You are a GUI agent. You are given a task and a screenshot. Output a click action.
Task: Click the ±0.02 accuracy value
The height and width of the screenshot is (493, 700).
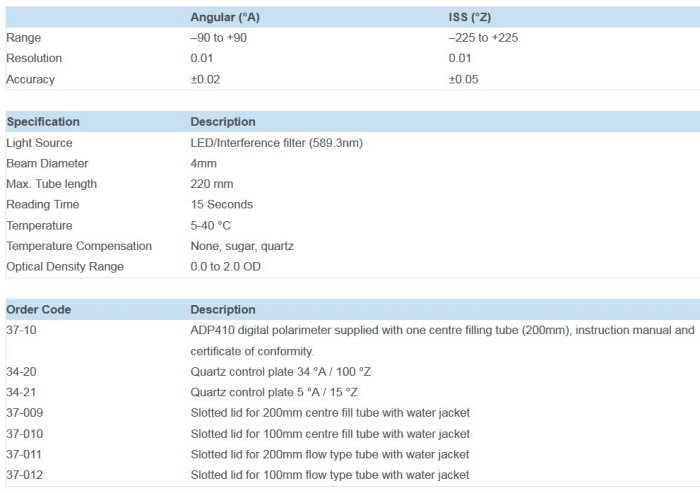point(205,79)
